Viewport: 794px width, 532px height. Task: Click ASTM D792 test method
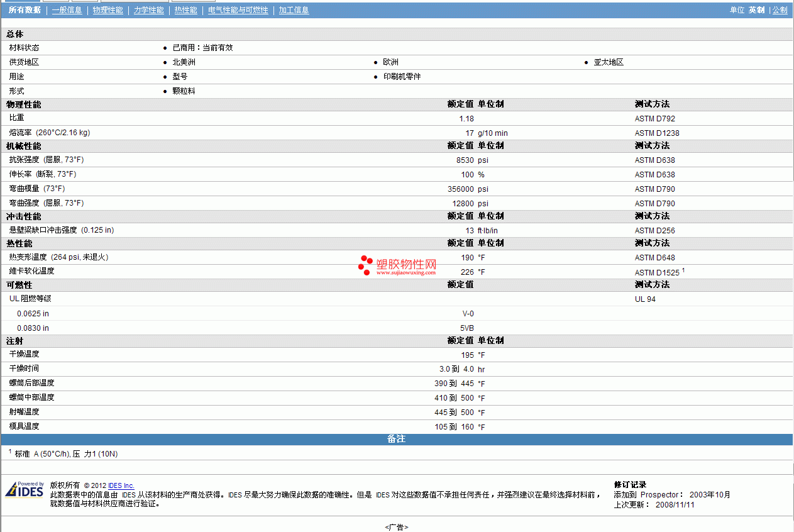655,118
